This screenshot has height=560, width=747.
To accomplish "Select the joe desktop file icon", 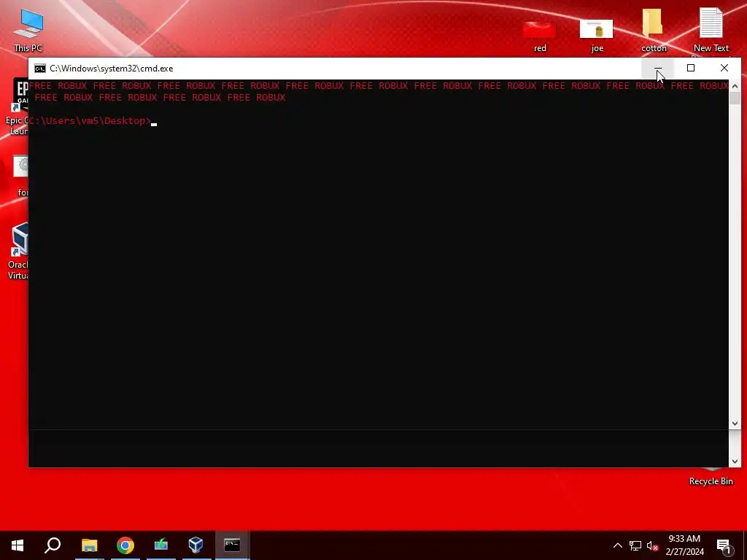I will coord(597,36).
